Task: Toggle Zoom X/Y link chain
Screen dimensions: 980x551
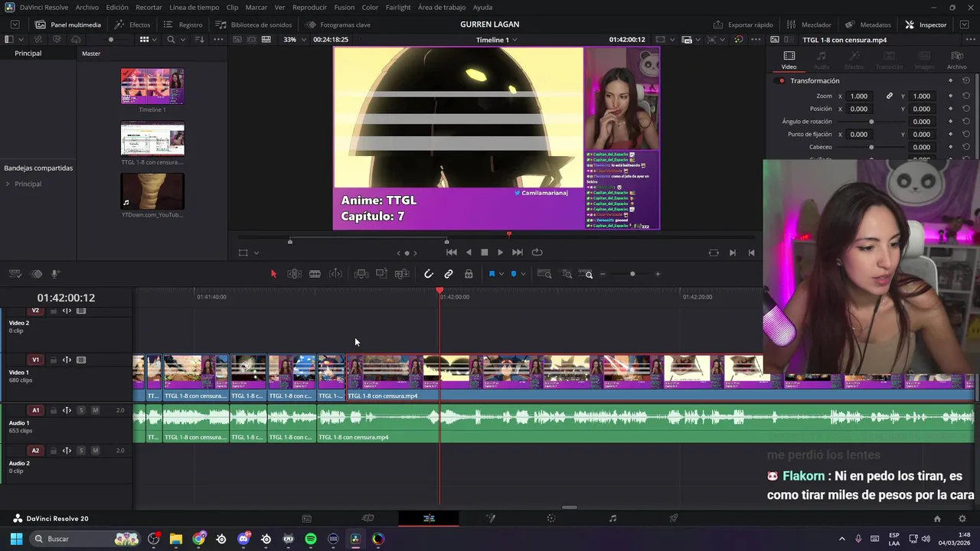Action: pyautogui.click(x=890, y=96)
